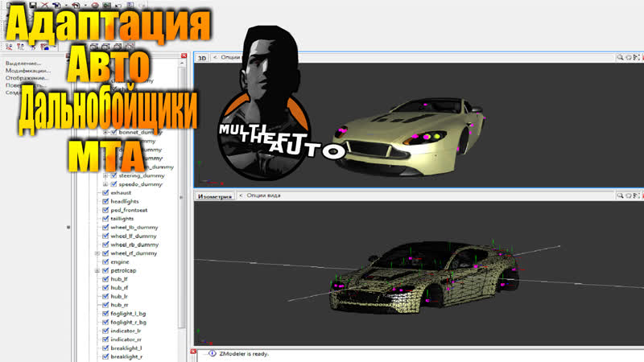This screenshot has height=362, width=644.
Task: Click toolbar icon with blue circle
Action: pyautogui.click(x=45, y=47)
